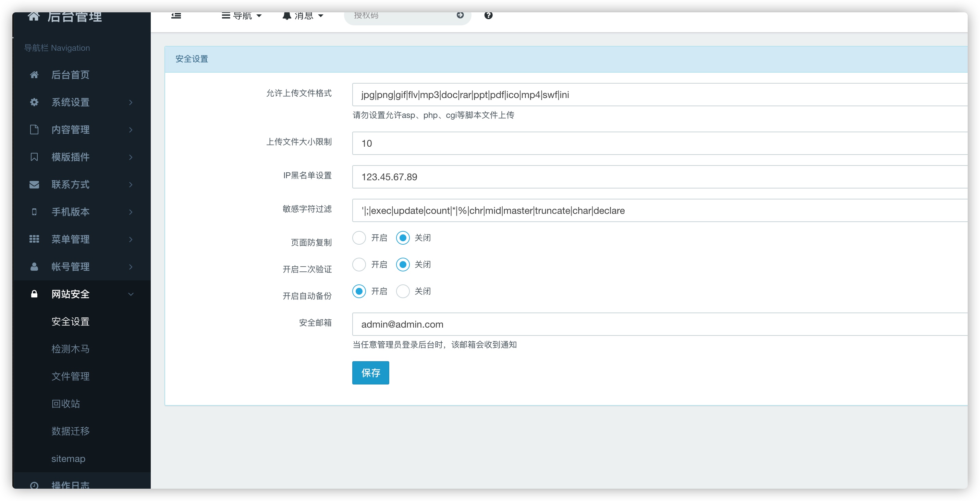980x501 pixels.
Task: Open the 导航 dropdown in the top bar
Action: 242,16
